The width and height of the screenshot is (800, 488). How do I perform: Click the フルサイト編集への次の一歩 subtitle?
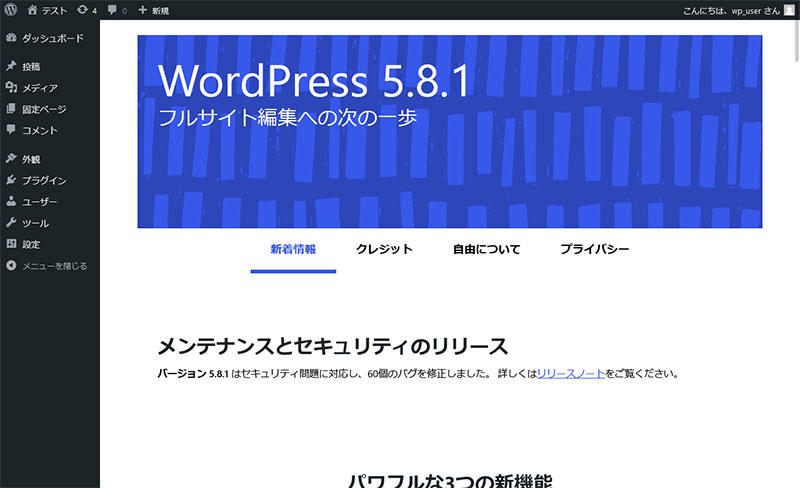tap(288, 117)
